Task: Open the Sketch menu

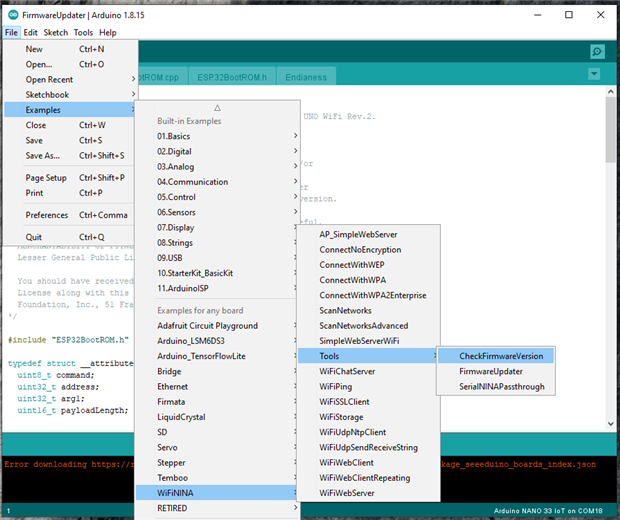Action: 55,33
